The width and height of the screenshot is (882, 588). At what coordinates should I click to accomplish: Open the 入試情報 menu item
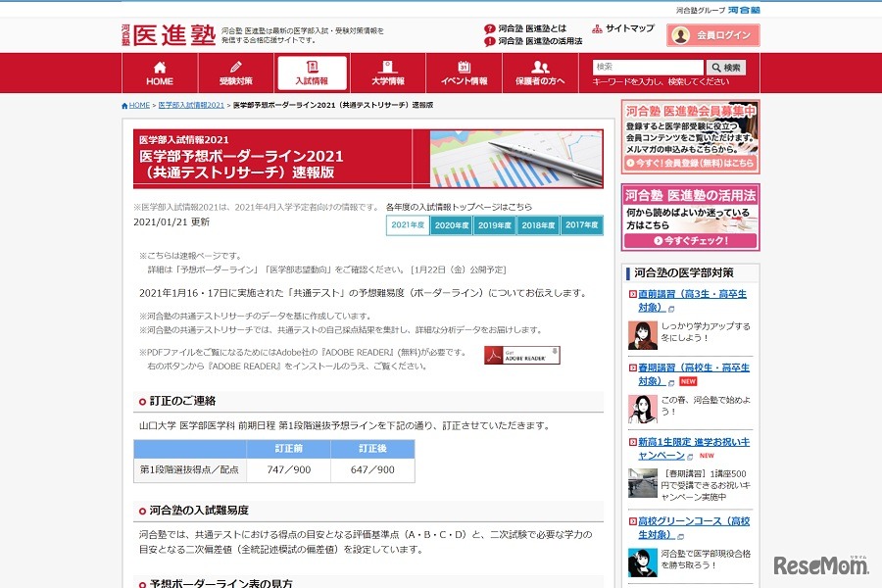point(311,73)
